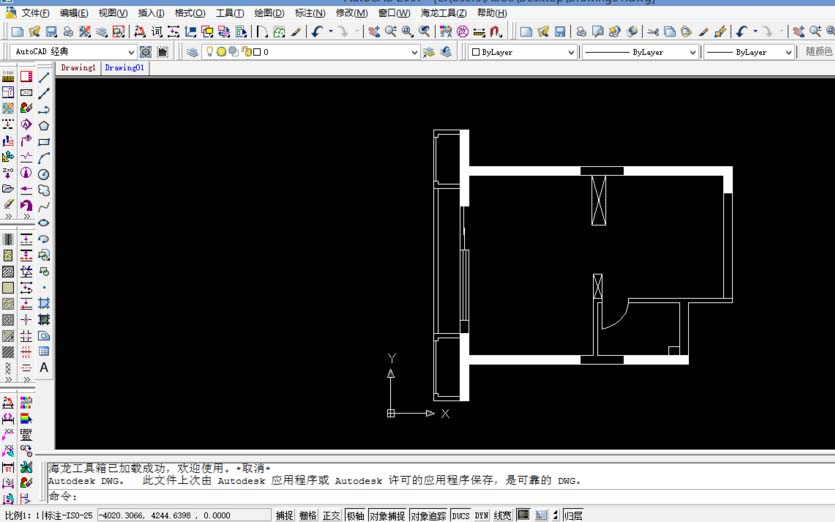Click the My Workspace house icon

162,52
